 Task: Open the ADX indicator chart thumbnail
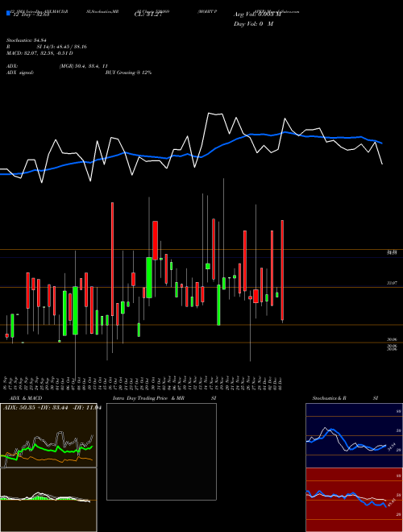tap(48, 435)
